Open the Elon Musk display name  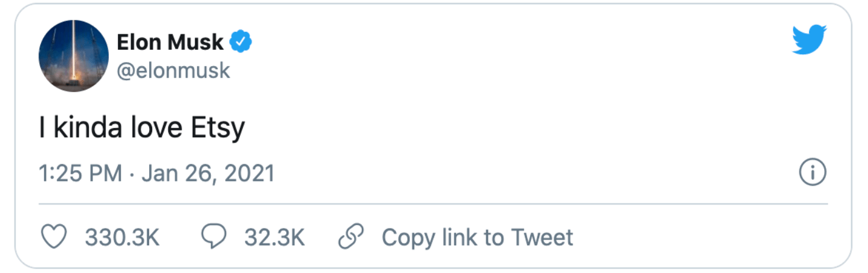point(171,43)
